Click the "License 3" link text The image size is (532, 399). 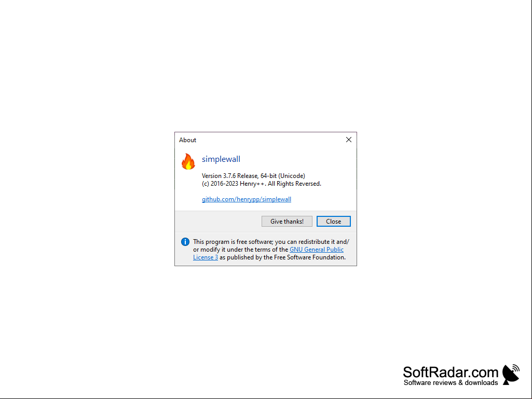205,257
